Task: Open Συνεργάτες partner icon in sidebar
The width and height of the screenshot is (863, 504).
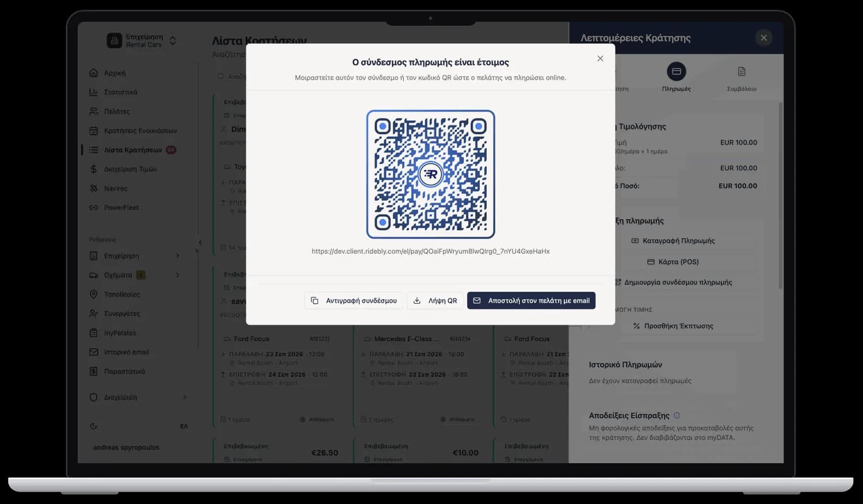Action: [94, 314]
